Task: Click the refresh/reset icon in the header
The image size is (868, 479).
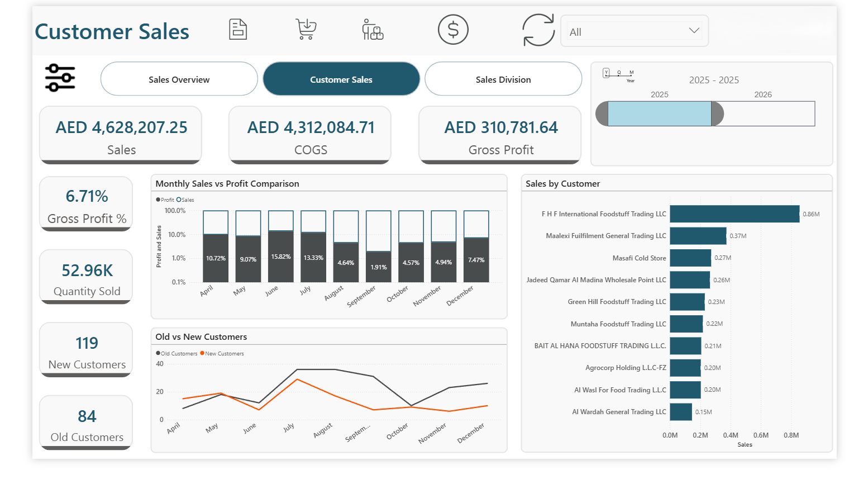Action: 538,30
